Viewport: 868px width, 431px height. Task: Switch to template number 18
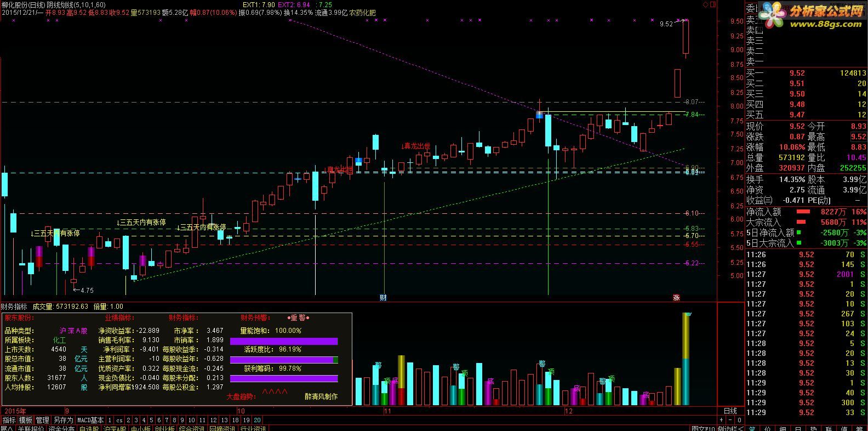point(235,420)
